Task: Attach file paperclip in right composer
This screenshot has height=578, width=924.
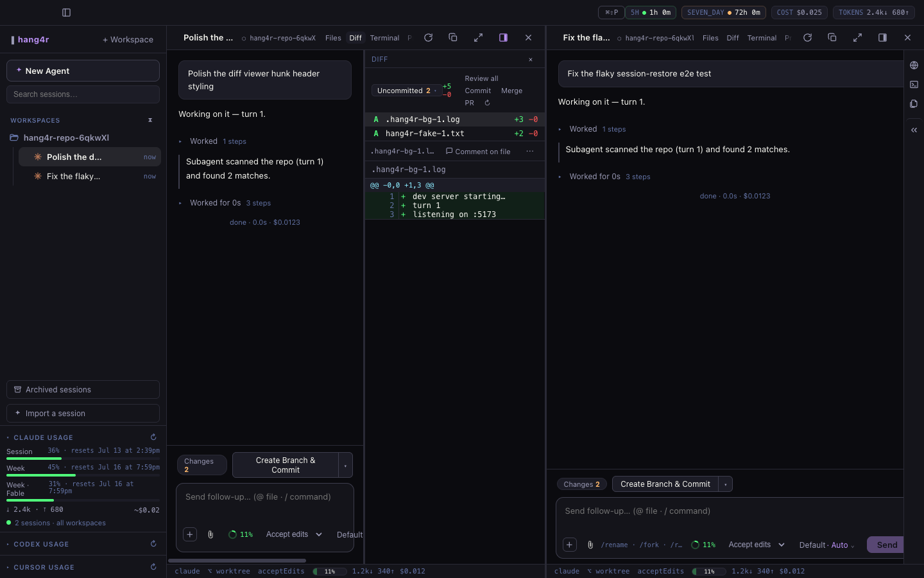Action: 590,545
